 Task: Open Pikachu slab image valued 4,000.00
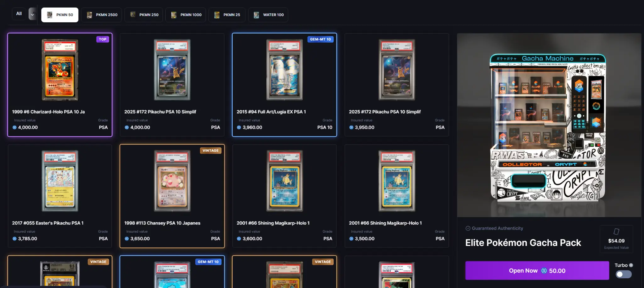172,70
